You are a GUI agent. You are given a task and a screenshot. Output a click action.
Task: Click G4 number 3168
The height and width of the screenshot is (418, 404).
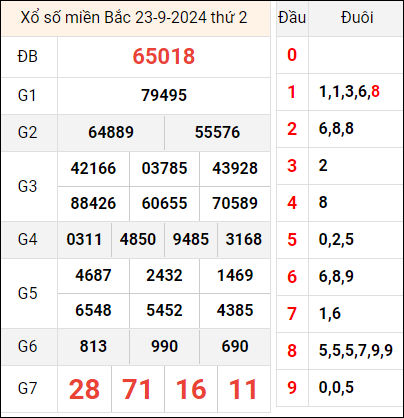[x=244, y=240]
